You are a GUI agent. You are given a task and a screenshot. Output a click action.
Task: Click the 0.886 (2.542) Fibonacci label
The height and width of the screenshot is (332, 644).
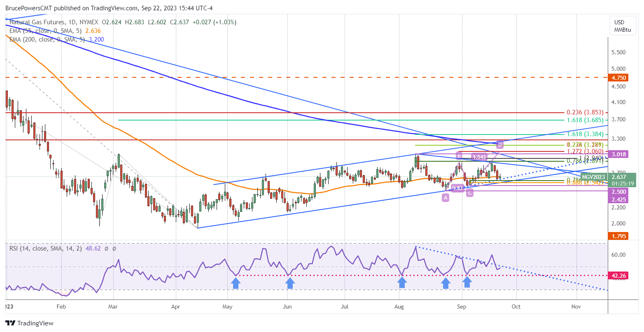coord(585,182)
